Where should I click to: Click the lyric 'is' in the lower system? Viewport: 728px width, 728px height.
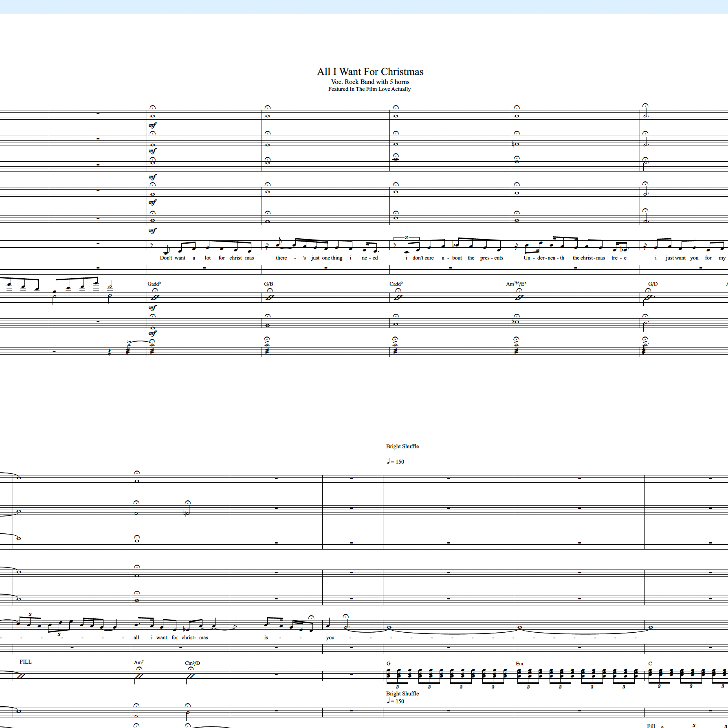[266, 638]
